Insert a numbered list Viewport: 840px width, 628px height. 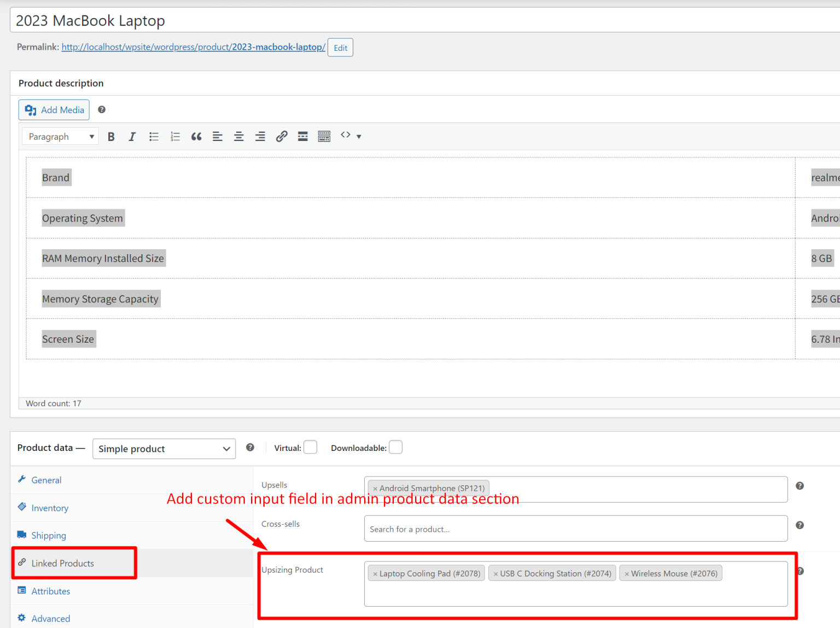(x=175, y=136)
